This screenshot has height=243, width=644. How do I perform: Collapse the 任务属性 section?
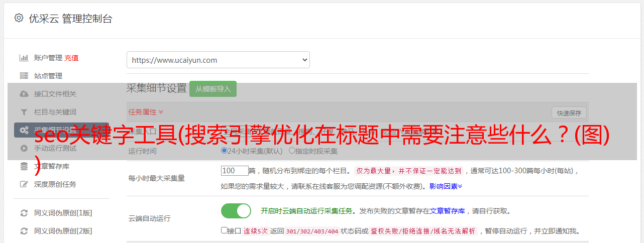[146, 112]
